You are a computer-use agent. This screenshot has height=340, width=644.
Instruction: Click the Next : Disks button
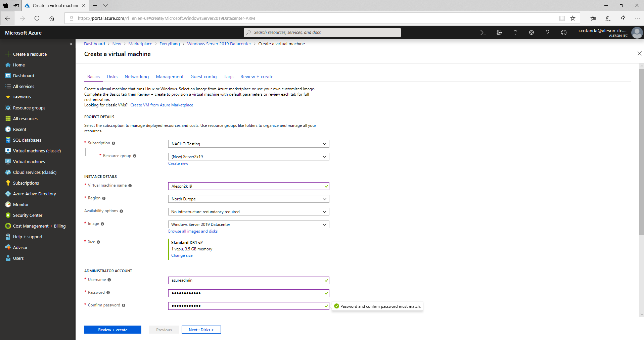(x=201, y=330)
